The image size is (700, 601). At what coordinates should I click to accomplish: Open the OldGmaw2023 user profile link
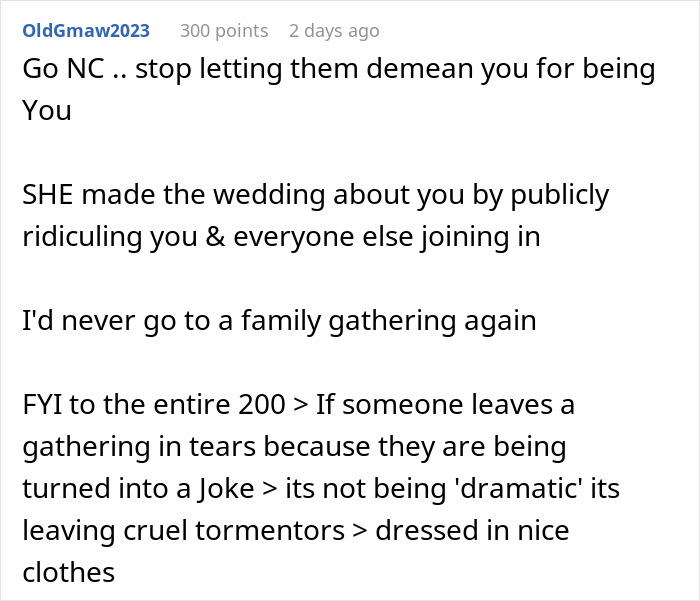pyautogui.click(x=86, y=31)
